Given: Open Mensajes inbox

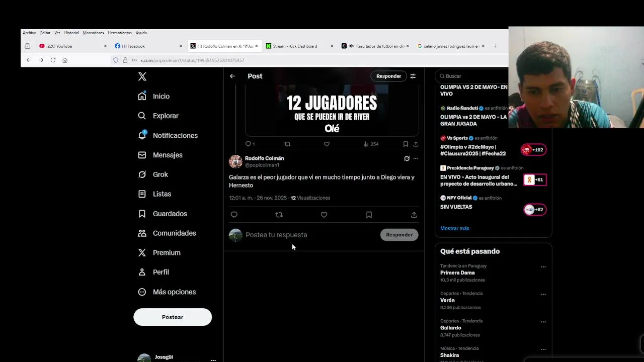Looking at the screenshot, I should pos(160,155).
